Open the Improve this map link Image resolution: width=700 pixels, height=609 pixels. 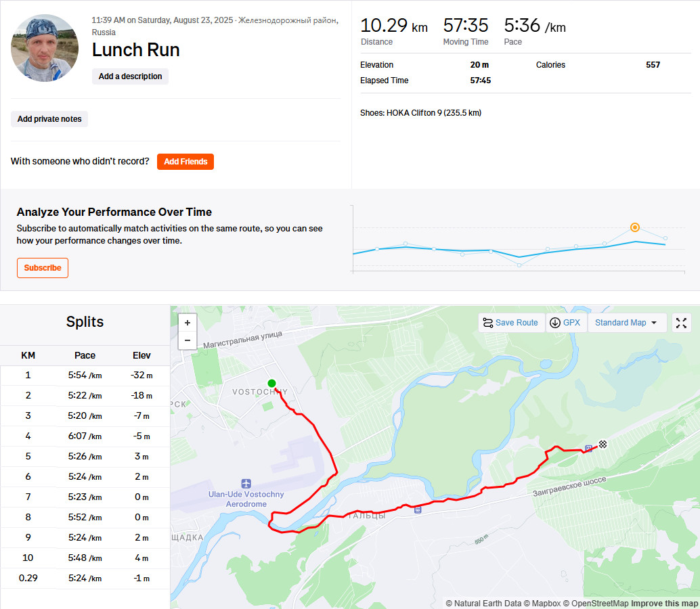[664, 603]
